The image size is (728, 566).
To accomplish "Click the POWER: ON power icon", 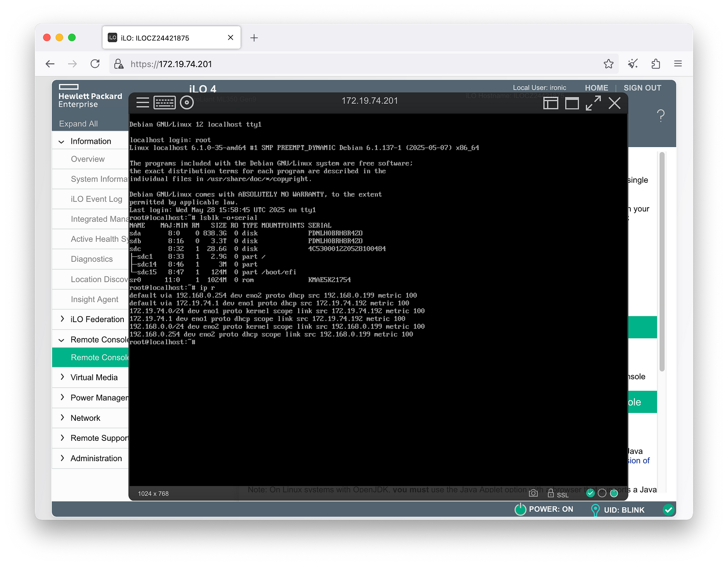I will (520, 509).
